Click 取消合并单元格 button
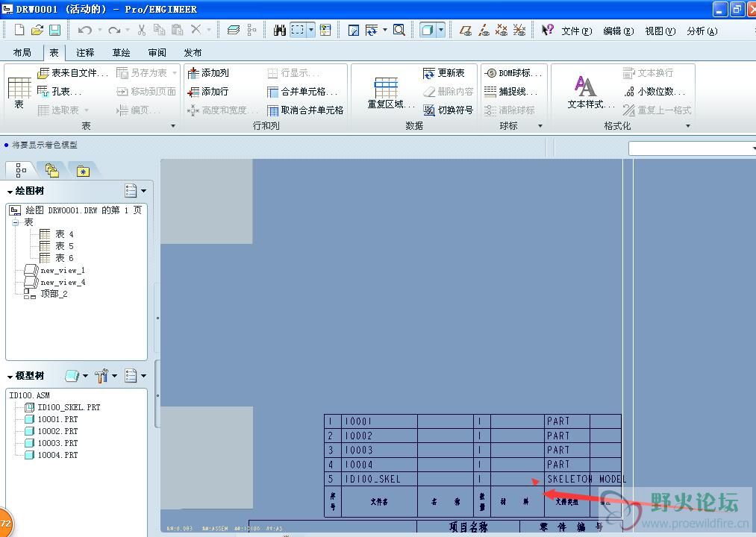 point(306,110)
